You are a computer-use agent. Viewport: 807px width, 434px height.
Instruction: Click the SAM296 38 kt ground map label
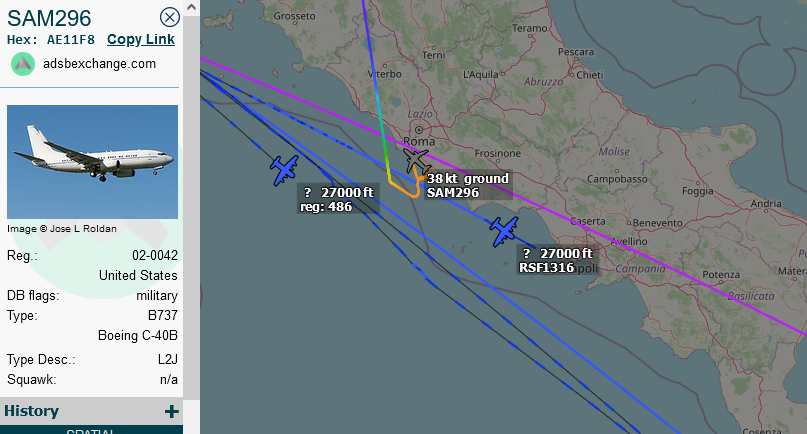[x=468, y=185]
